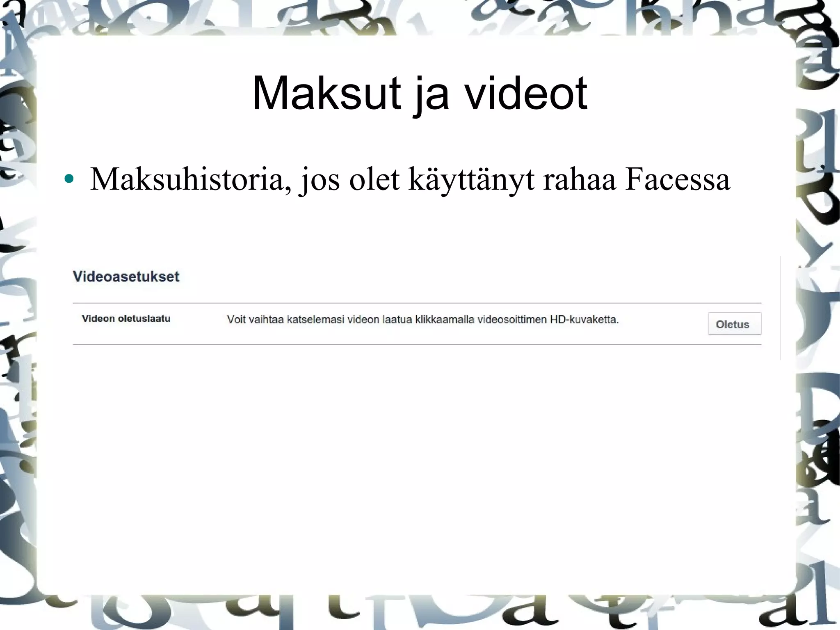Click the 'Voit vaihtaa katselemasi videon laatua' description
This screenshot has width=840, height=630.
coord(423,320)
